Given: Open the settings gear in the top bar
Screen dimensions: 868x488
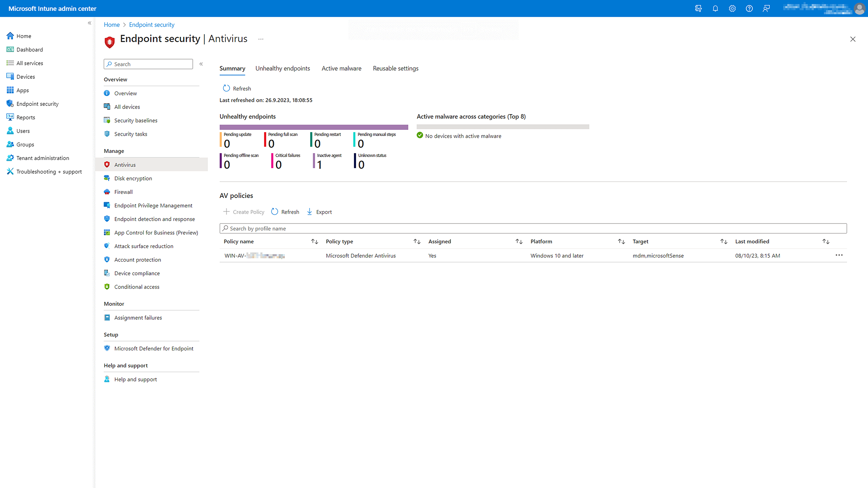Looking at the screenshot, I should pyautogui.click(x=732, y=8).
